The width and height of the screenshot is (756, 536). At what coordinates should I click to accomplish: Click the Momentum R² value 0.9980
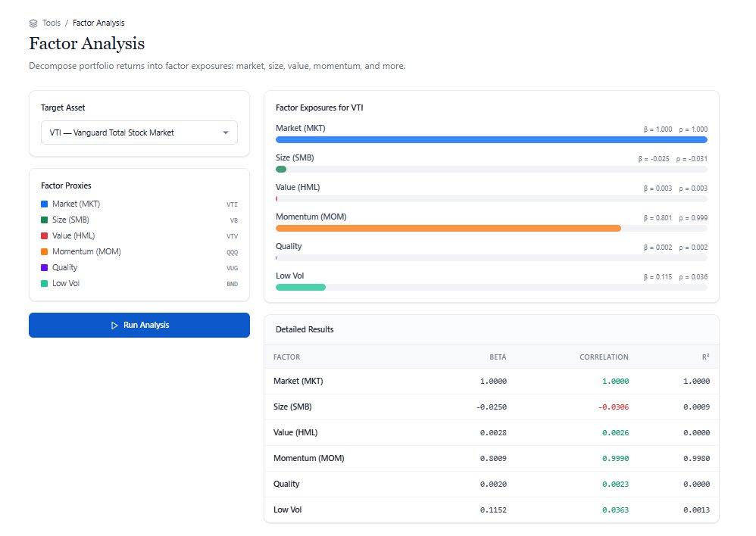697,458
